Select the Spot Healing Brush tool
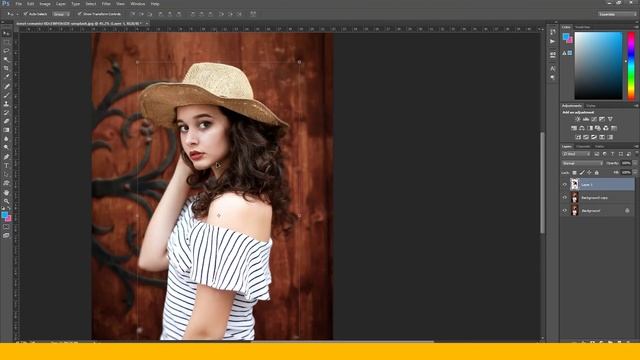This screenshot has width=640, height=360. point(6,86)
